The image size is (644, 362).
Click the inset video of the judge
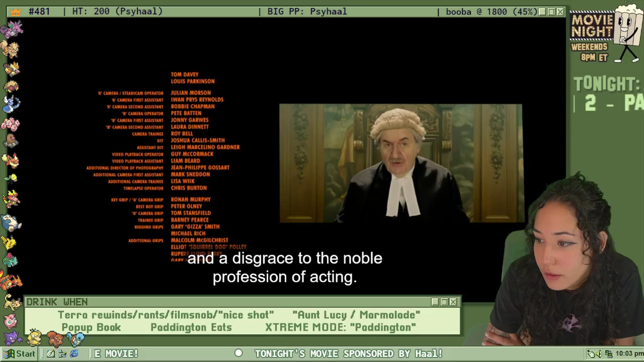[401, 163]
